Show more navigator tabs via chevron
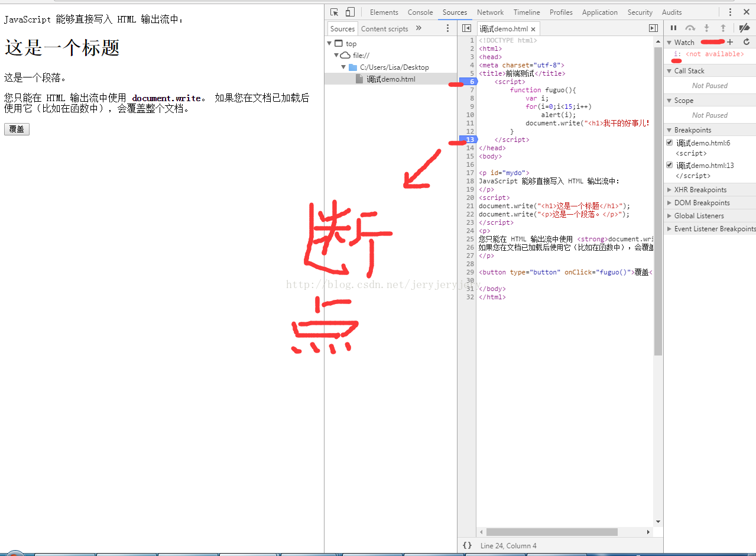The image size is (756, 556). (419, 28)
